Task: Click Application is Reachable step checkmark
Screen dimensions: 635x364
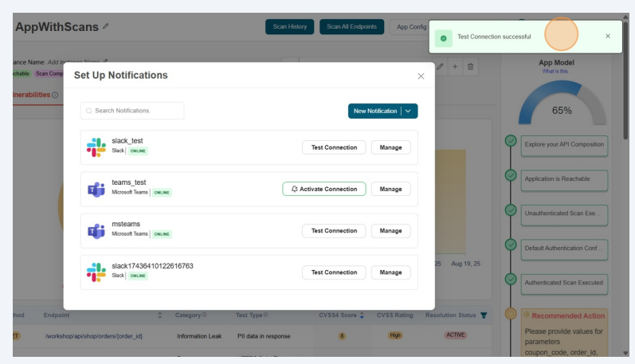Action: 511,175
